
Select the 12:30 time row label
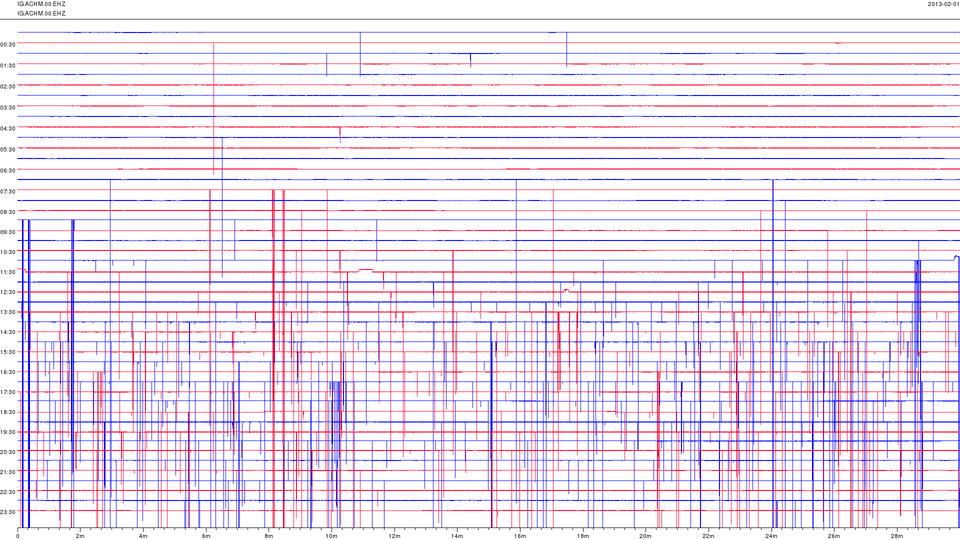click(x=8, y=292)
